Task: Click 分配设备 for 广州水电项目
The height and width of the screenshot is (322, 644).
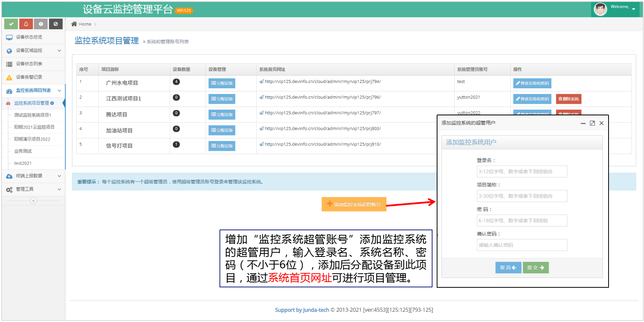Action: click(x=221, y=83)
